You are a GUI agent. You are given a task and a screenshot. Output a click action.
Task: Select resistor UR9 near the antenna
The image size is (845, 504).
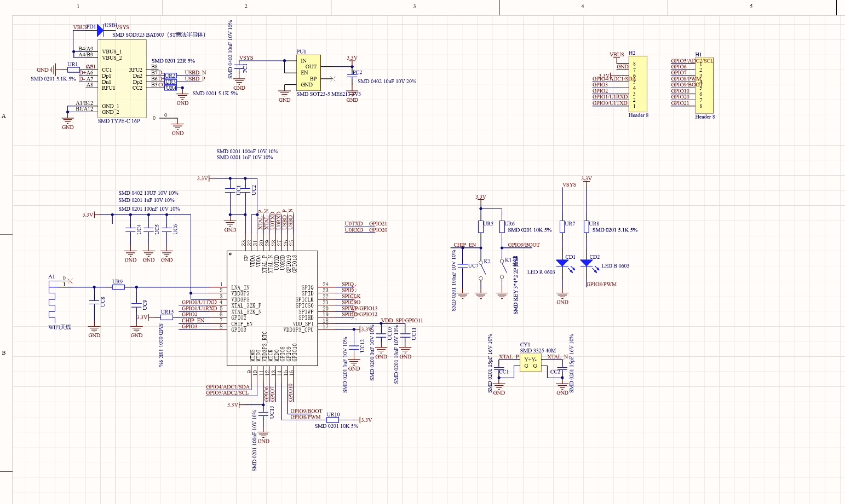tap(118, 287)
